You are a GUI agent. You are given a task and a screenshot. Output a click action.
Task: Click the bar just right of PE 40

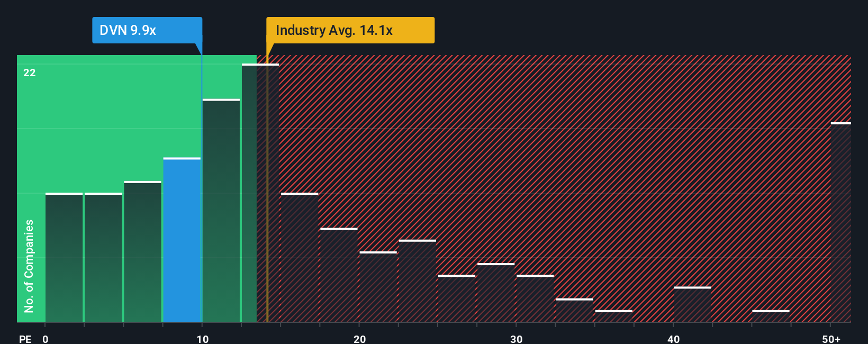pyautogui.click(x=692, y=304)
